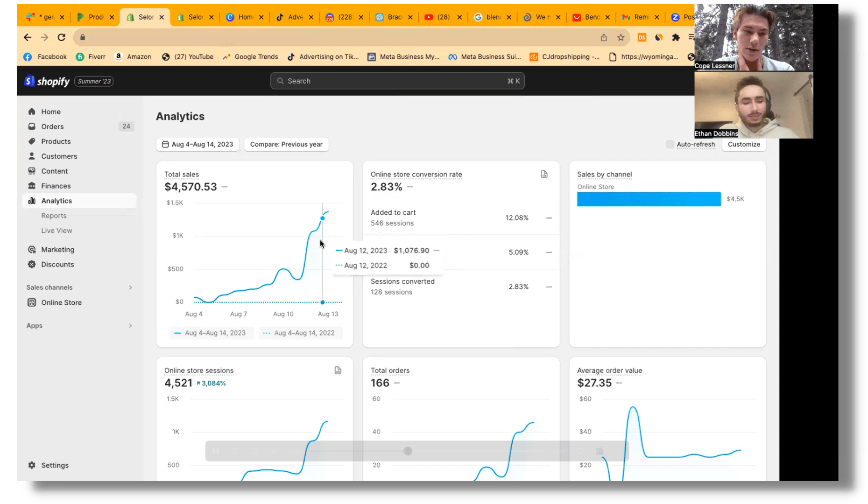Open Customers in the sidebar
Screen dimensions: 868x504
pyautogui.click(x=59, y=156)
